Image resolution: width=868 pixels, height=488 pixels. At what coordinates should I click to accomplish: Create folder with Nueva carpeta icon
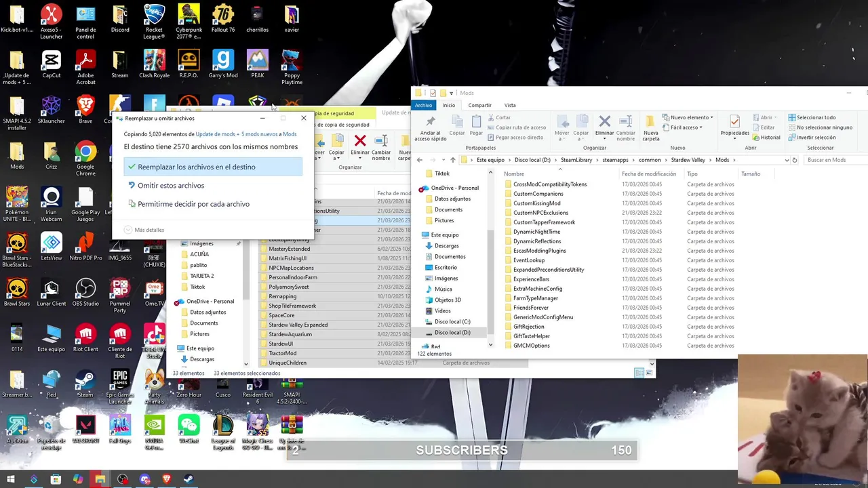coord(650,121)
